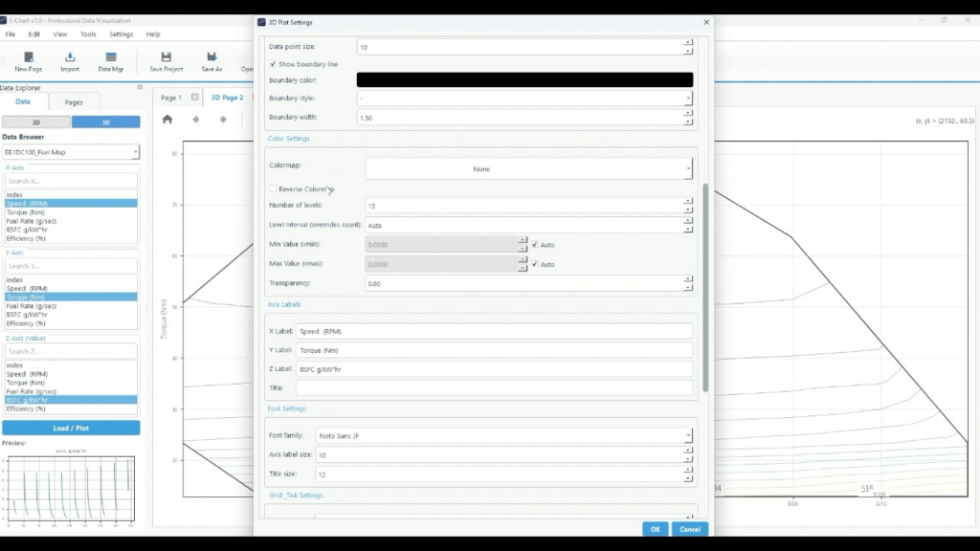Open the Tools menu

click(88, 34)
